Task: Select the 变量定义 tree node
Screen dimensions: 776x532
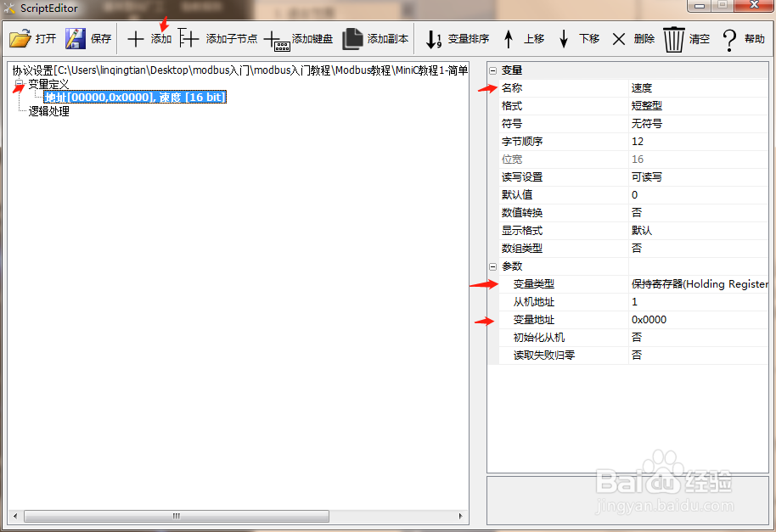Action: click(48, 84)
